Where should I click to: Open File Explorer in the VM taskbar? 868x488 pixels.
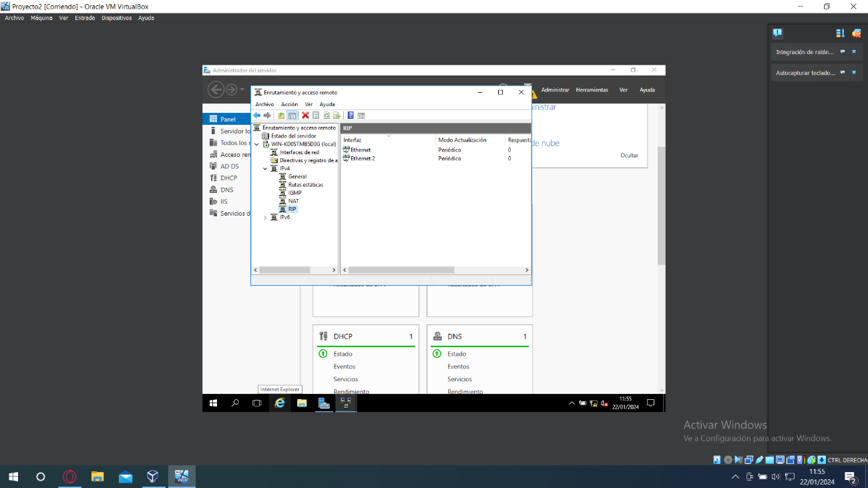point(302,403)
